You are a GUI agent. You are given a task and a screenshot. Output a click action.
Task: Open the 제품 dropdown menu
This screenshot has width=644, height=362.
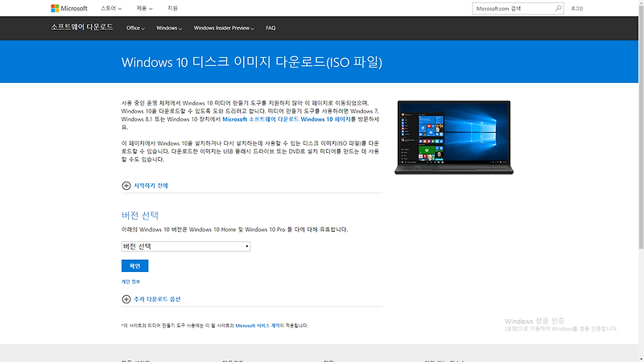point(144,8)
